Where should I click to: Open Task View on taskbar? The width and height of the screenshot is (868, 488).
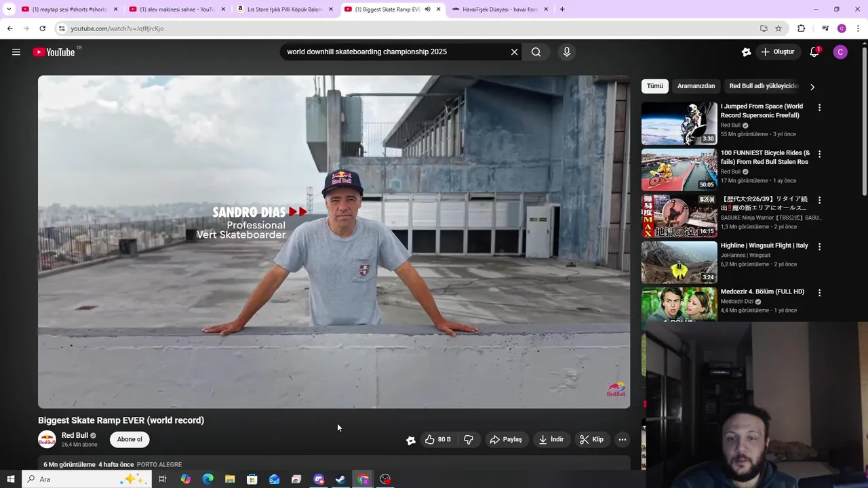coord(163,479)
